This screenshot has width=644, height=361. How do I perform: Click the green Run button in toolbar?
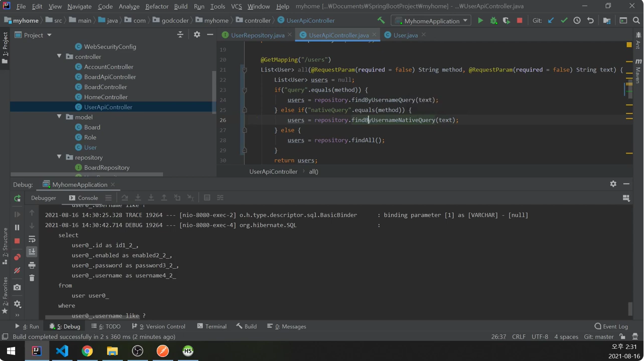(x=480, y=21)
